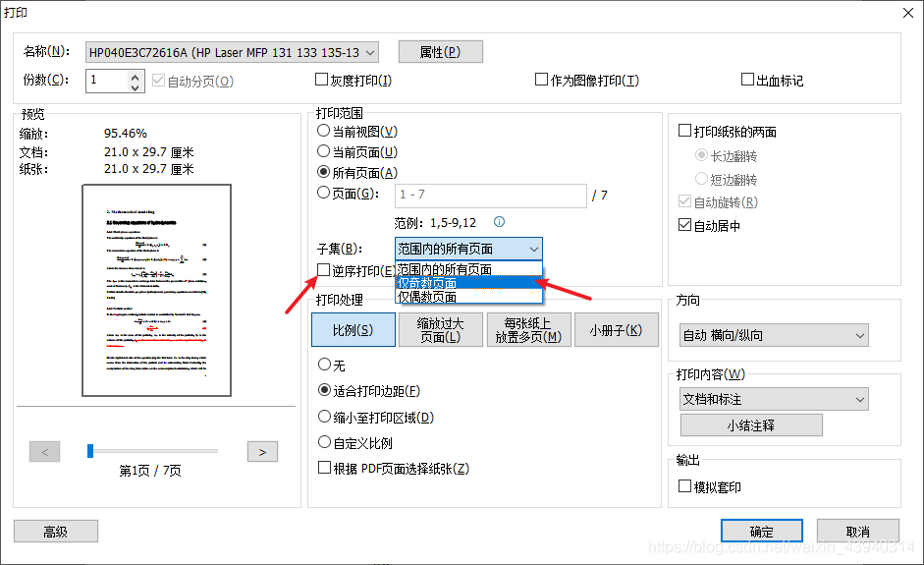Image resolution: width=924 pixels, height=565 pixels.
Task: Enable 根据PDF页面选择纸张 checkbox
Action: 324,468
